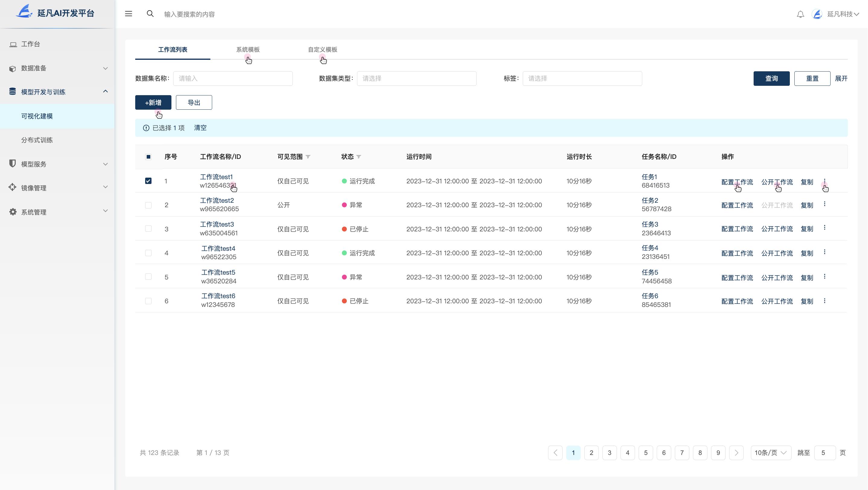Click the hamburger menu icon

pos(128,14)
